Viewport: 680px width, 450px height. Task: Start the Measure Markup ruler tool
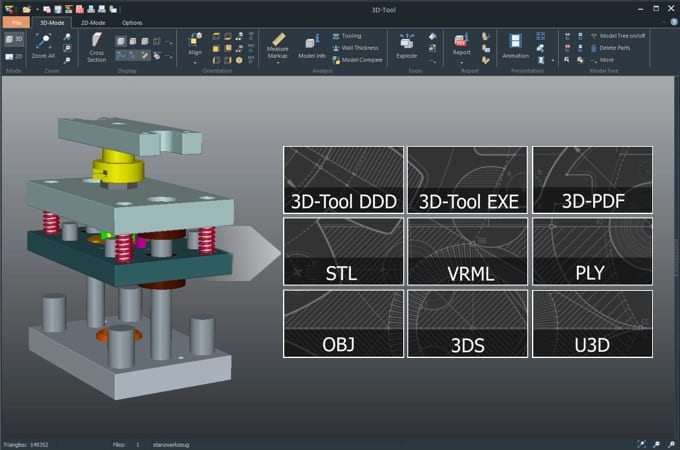click(278, 46)
